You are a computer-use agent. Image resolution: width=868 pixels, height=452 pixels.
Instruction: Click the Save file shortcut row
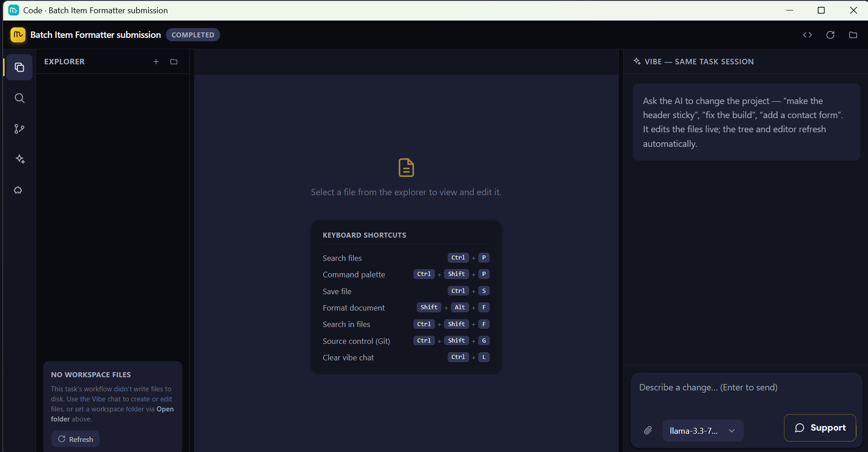pos(406,291)
